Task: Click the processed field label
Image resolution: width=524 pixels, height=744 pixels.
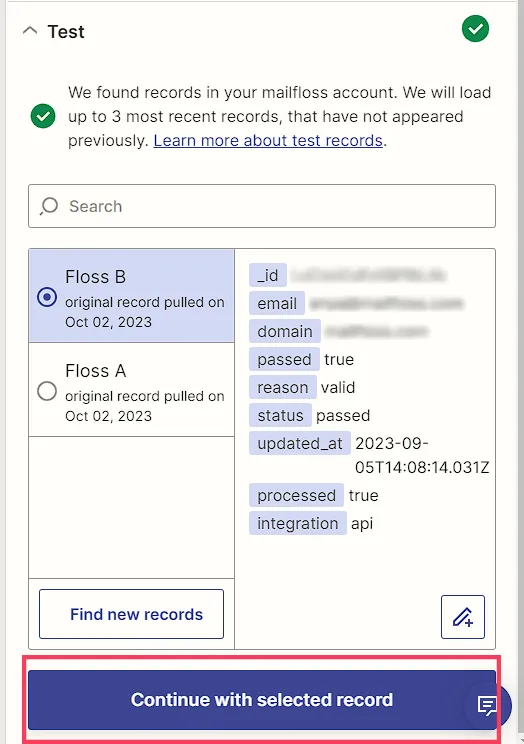Action: (296, 495)
